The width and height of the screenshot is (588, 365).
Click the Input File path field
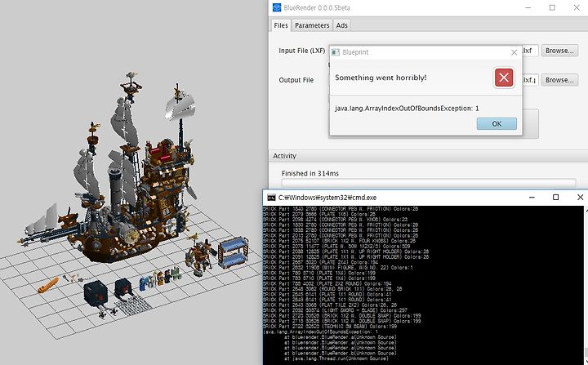point(530,51)
